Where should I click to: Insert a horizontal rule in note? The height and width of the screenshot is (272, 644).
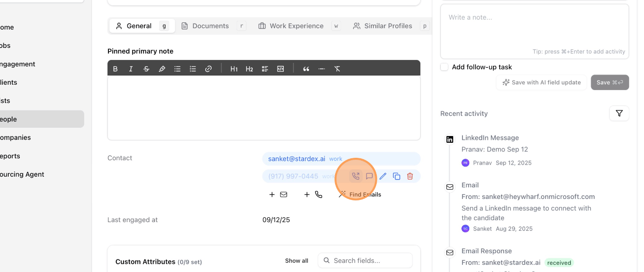(x=322, y=69)
